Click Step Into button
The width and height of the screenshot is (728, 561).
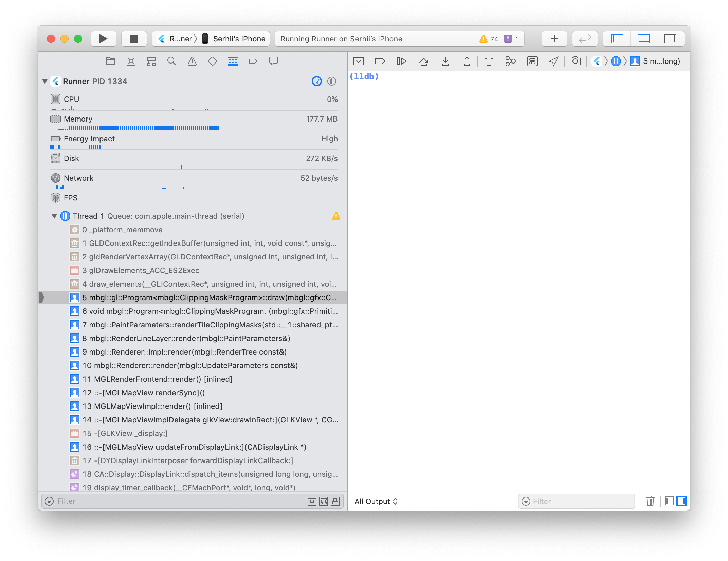tap(445, 61)
